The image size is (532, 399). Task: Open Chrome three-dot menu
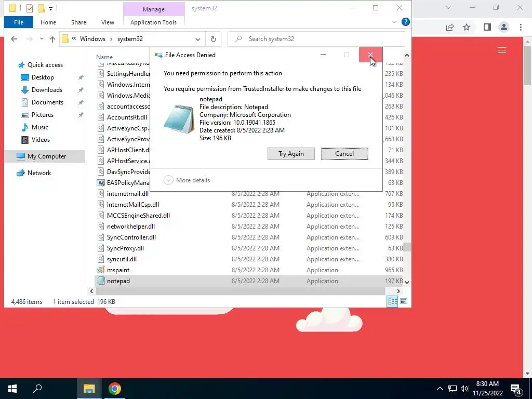[521, 27]
